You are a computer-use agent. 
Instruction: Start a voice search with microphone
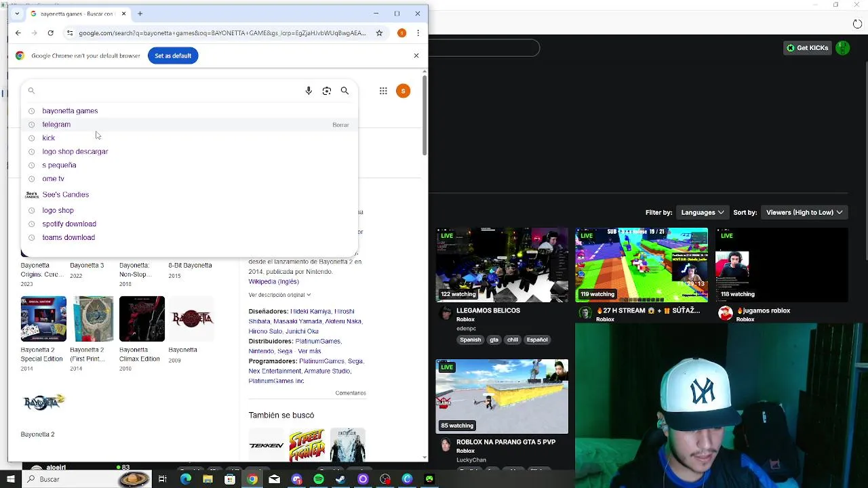tap(309, 91)
